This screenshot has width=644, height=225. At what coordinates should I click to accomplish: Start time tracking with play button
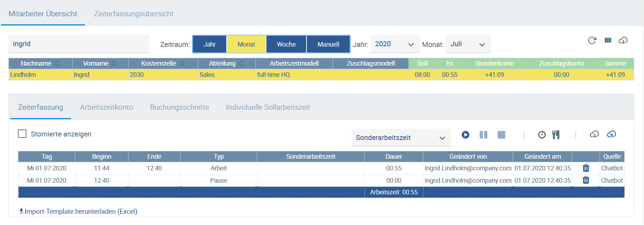coord(466,135)
